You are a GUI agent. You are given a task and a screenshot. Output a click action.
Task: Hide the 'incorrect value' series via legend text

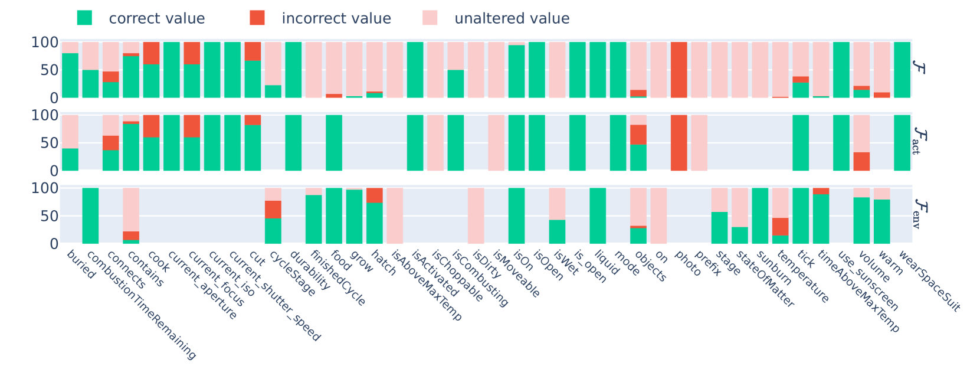pos(336,19)
